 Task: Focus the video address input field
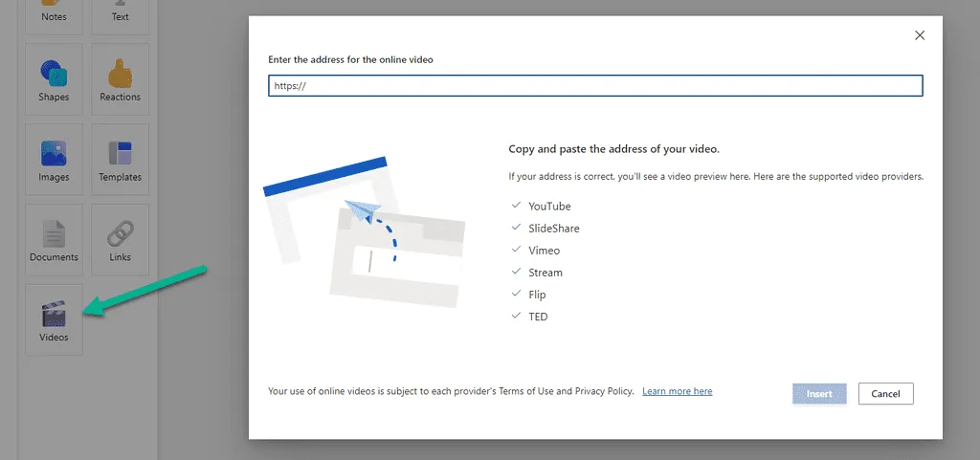(x=595, y=86)
